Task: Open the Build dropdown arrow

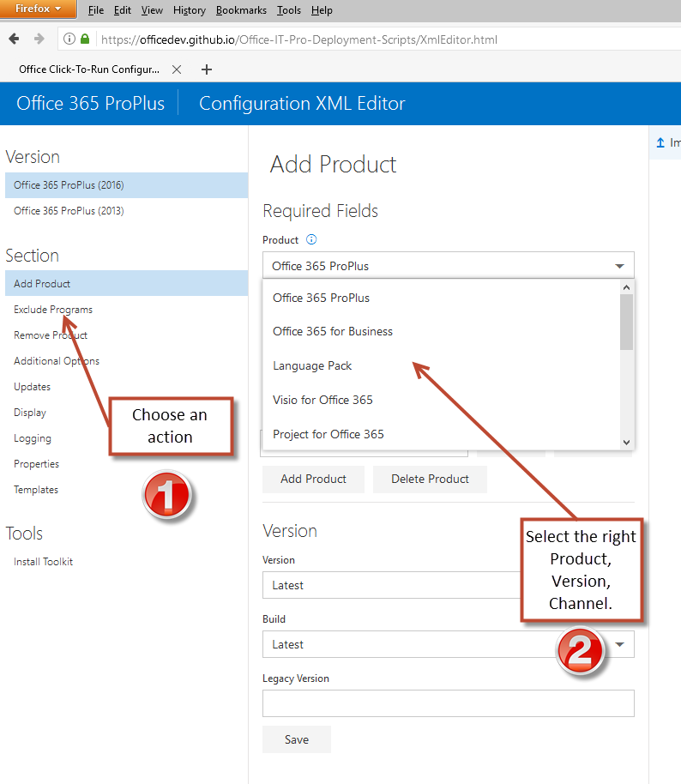Action: point(619,644)
